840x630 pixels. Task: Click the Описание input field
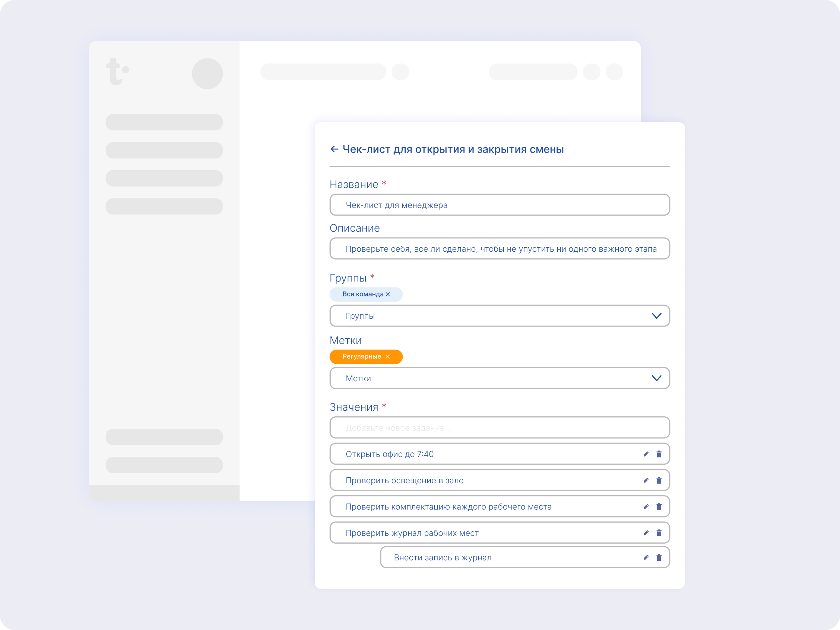(500, 249)
